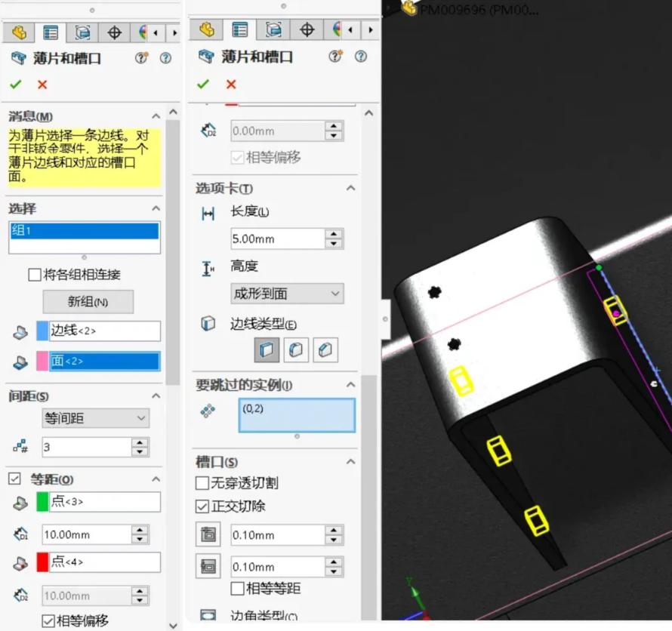This screenshot has height=631, width=672.
Task: Select third edge type icon
Action: tap(325, 350)
